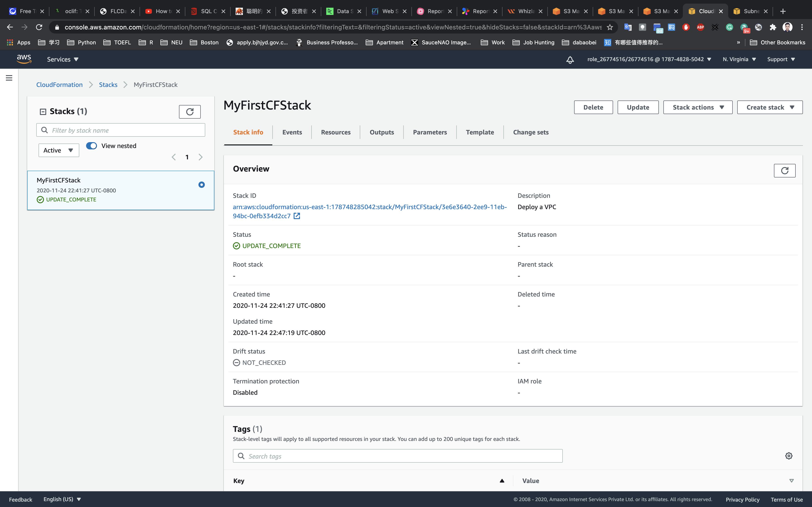Bookmark page with the star icon
The image size is (812, 507).
[610, 27]
